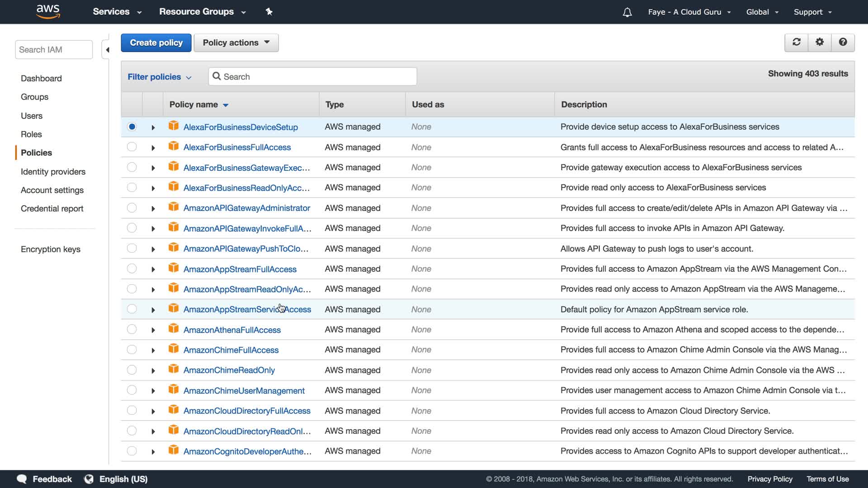Open the Services menu
Screen dimensions: 868x488
coord(117,12)
